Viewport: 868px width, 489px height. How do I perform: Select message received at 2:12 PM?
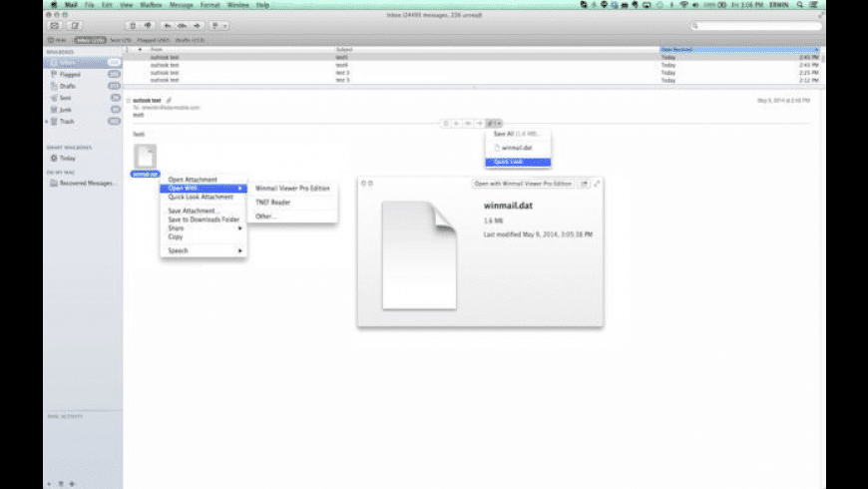coord(472,80)
